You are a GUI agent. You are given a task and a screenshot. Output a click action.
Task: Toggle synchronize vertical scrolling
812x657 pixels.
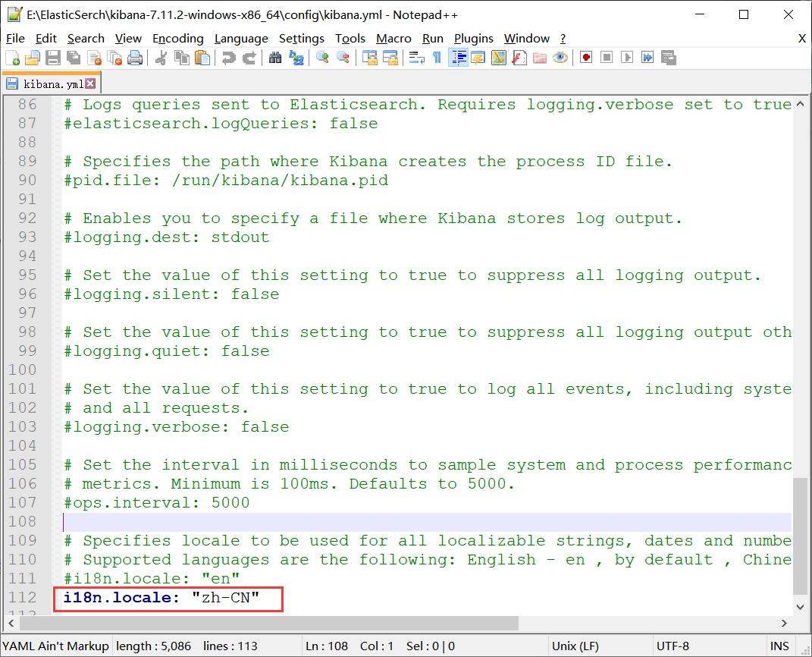[x=369, y=58]
